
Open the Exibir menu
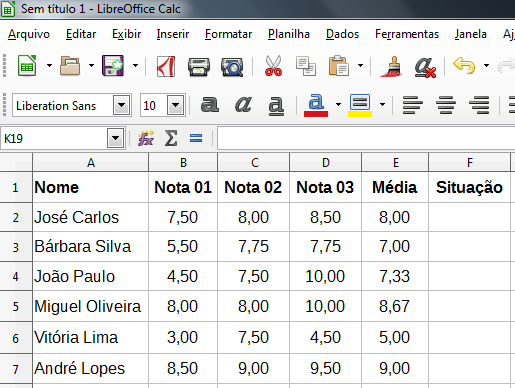pyautogui.click(x=127, y=34)
